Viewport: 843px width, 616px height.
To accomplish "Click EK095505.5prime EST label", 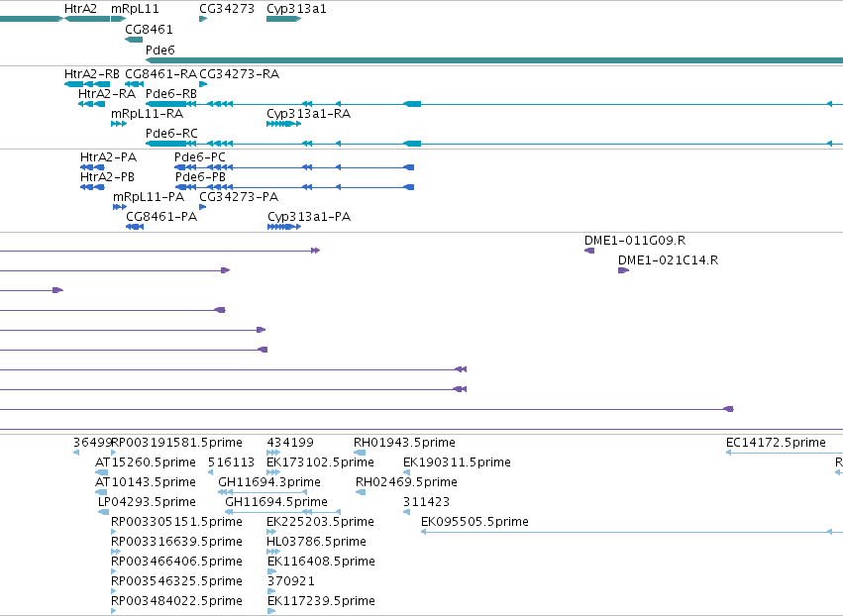I will coord(474,522).
